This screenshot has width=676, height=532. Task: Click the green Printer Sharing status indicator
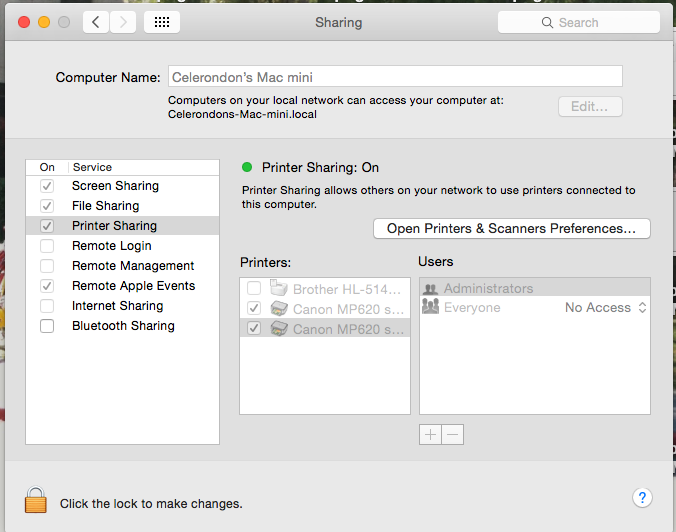(x=247, y=167)
